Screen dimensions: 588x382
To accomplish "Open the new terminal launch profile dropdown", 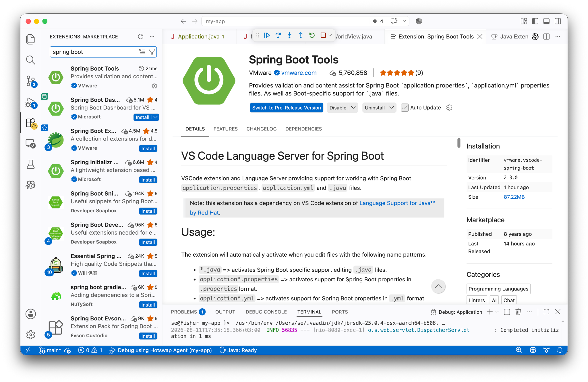I will point(497,312).
